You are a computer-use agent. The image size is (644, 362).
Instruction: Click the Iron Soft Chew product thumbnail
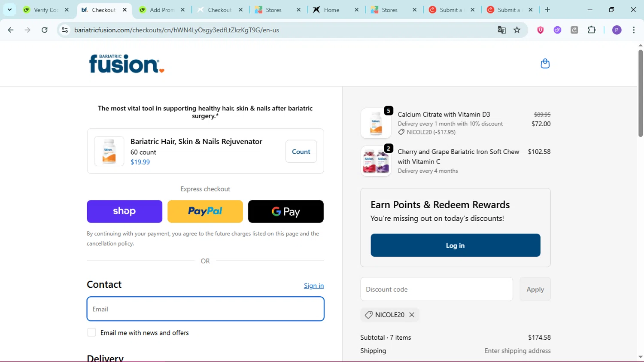tap(376, 161)
